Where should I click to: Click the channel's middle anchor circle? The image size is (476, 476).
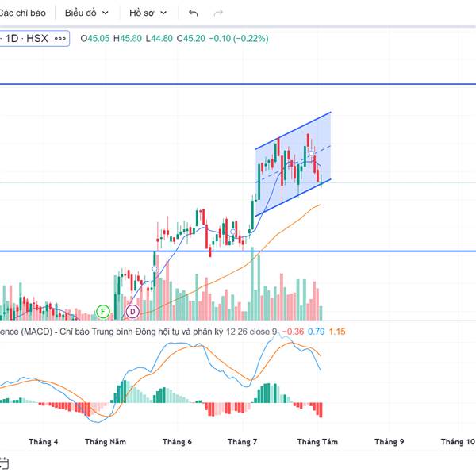(312, 153)
